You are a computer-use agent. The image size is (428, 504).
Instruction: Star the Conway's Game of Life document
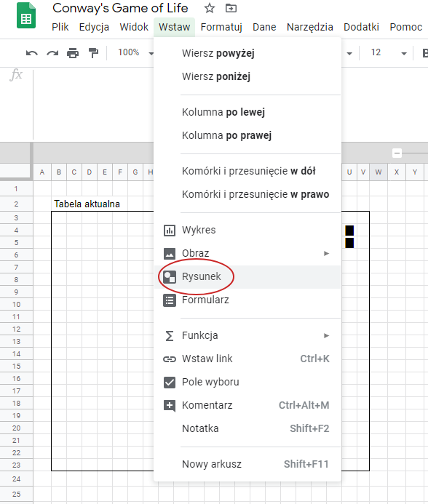[210, 8]
